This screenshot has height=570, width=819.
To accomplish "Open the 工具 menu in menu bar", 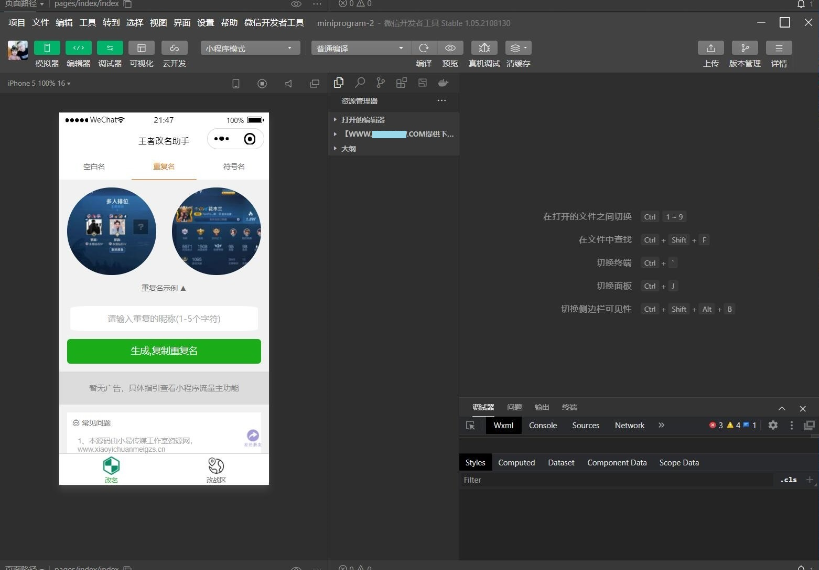I will pos(88,22).
